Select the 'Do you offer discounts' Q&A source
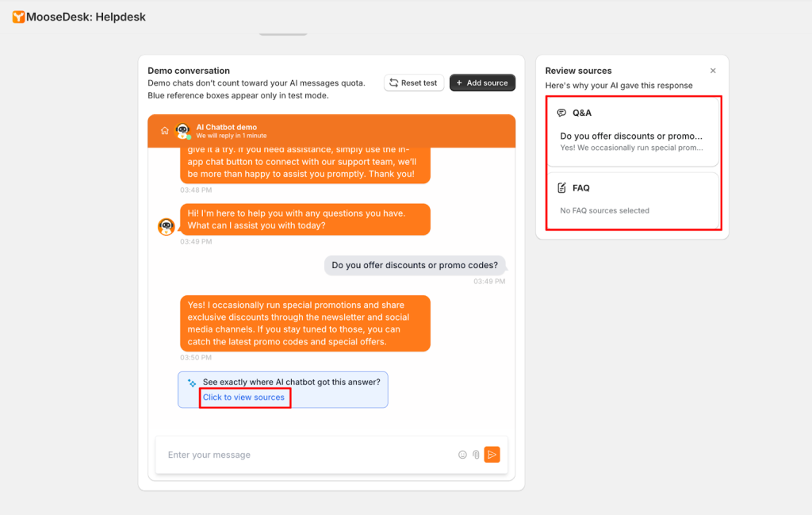Image resolution: width=812 pixels, height=515 pixels. (x=631, y=141)
